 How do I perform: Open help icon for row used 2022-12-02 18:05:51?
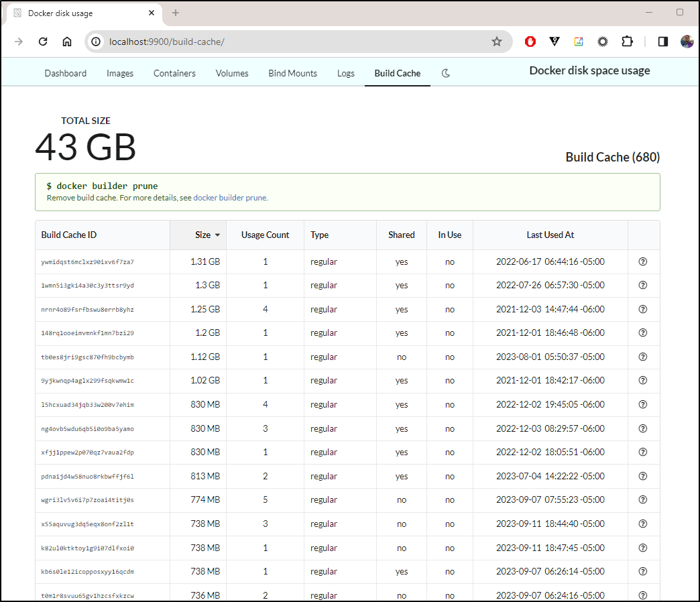(643, 452)
